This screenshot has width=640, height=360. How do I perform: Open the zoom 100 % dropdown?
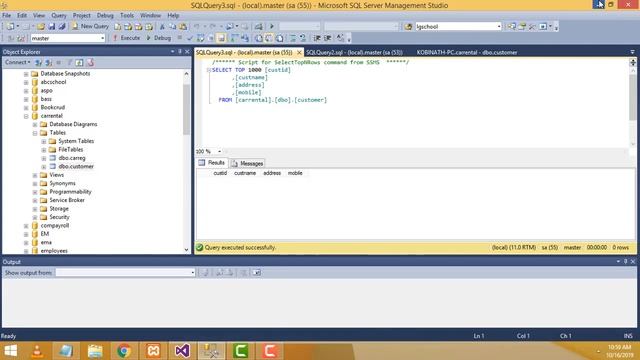click(220, 151)
